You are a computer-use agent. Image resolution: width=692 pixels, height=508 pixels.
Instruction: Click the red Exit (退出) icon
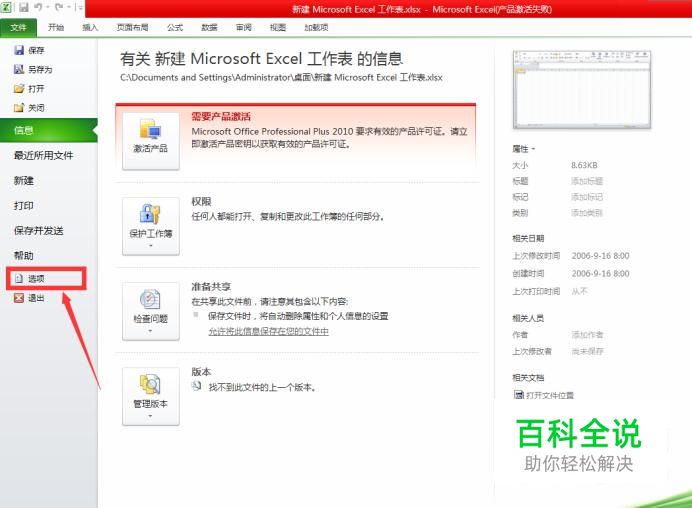pos(19,298)
